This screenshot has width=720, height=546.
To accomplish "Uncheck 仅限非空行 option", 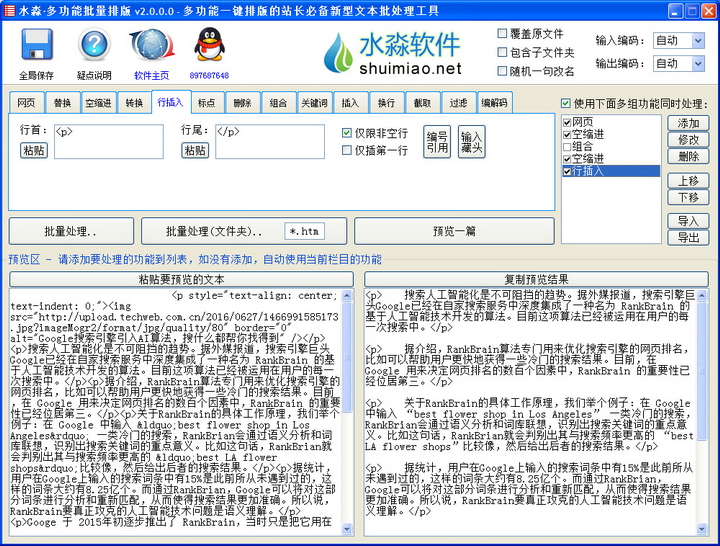I will [x=347, y=133].
